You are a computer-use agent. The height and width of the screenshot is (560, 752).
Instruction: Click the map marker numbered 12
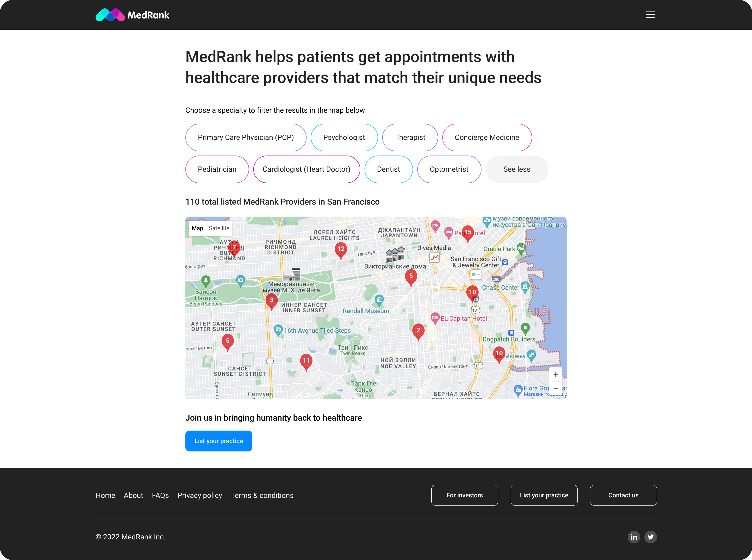[340, 249]
